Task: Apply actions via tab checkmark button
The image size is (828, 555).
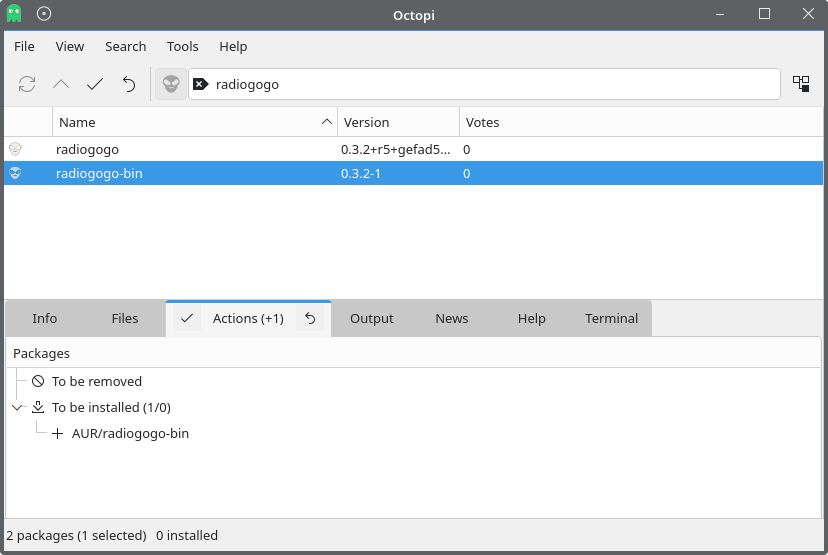Action: pyautogui.click(x=186, y=318)
